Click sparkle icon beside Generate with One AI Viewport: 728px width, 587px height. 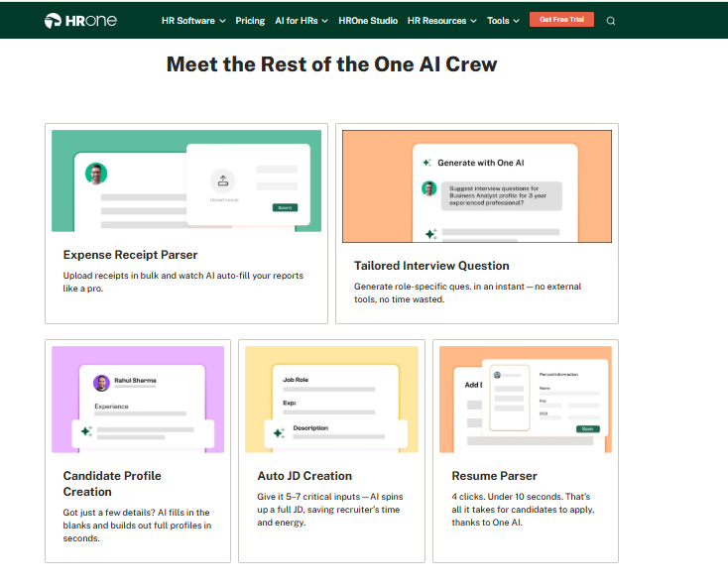coord(426,163)
